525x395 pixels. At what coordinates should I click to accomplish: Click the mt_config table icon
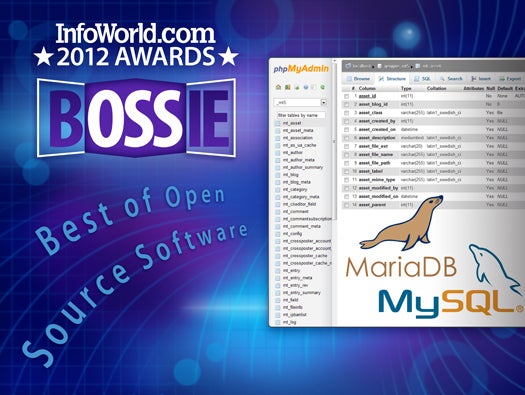(278, 234)
